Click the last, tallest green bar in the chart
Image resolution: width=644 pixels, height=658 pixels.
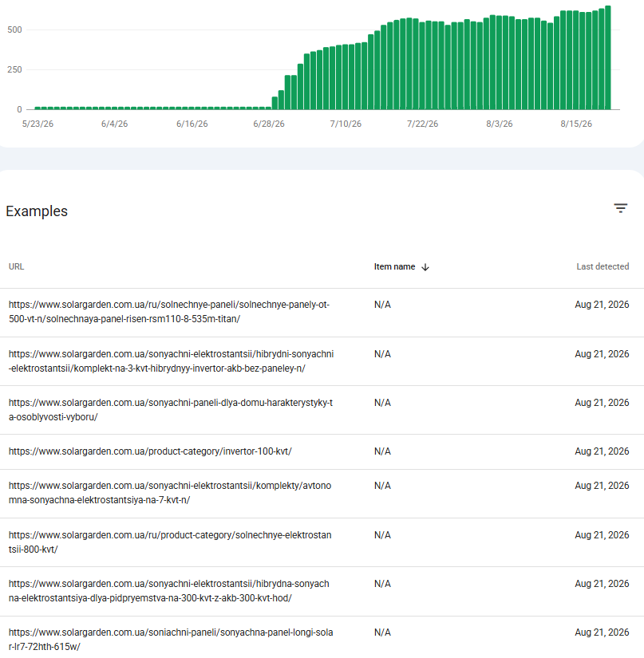click(x=608, y=58)
